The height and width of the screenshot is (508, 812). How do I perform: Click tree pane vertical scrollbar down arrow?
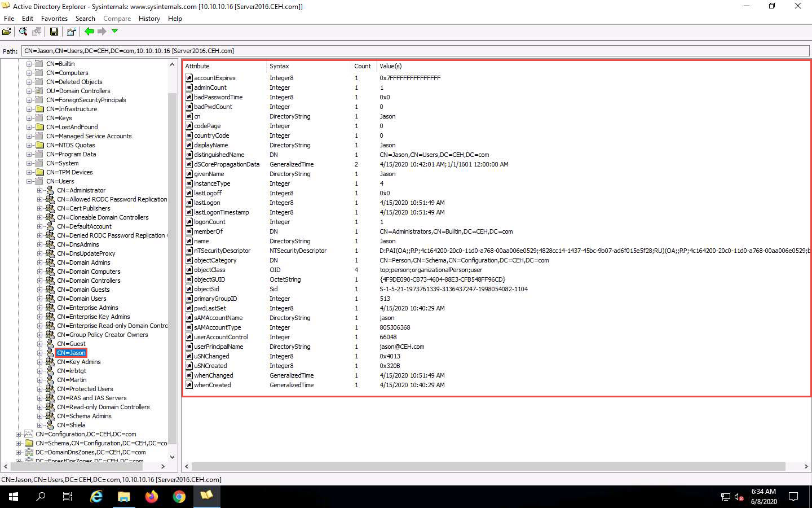(173, 457)
